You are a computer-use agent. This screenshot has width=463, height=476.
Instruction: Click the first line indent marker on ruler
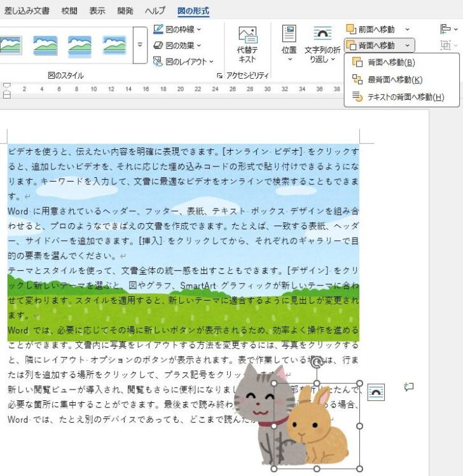7,85
